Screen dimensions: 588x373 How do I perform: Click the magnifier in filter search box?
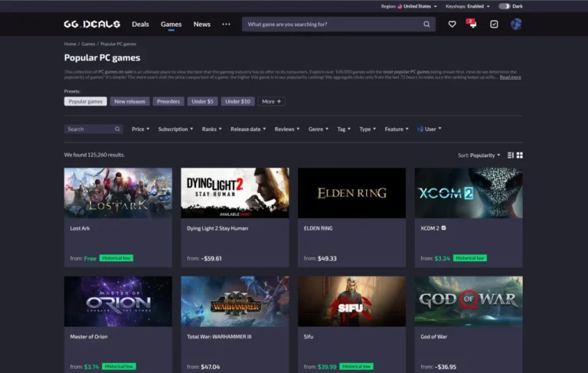[x=117, y=129]
